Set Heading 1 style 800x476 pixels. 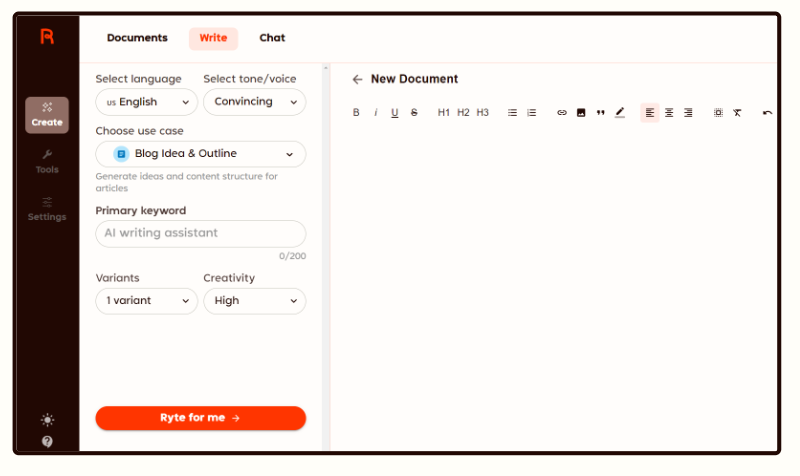pyautogui.click(x=443, y=113)
